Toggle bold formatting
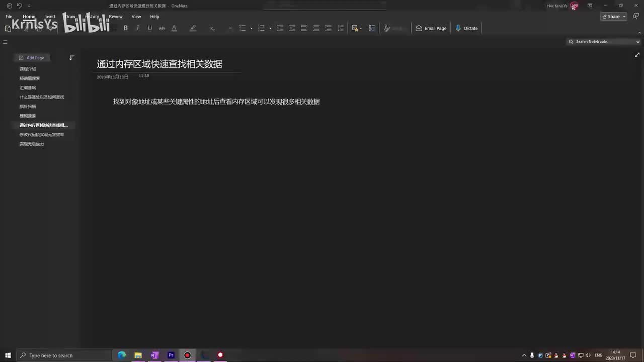The image size is (644, 362). point(126,28)
